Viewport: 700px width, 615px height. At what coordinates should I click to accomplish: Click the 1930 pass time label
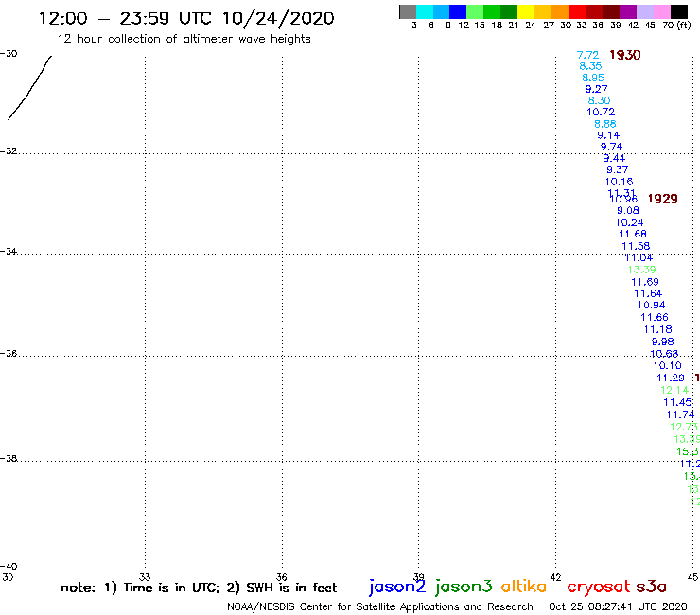[625, 55]
